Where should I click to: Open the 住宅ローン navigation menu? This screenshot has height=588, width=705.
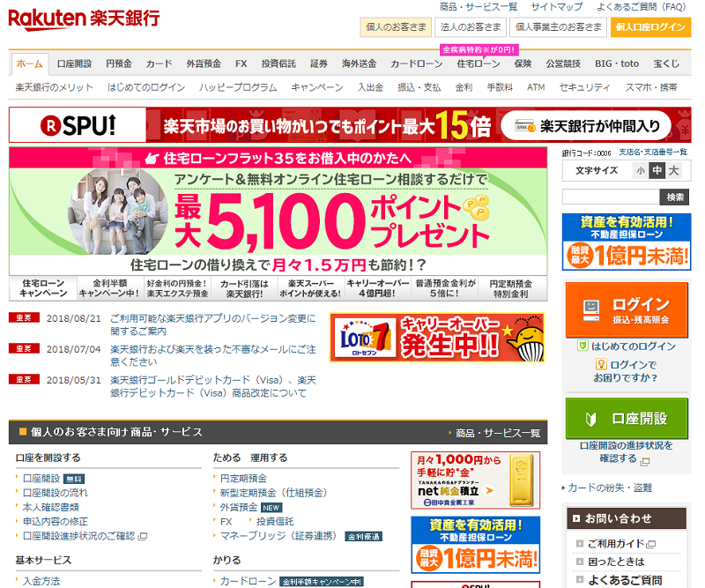(x=478, y=64)
